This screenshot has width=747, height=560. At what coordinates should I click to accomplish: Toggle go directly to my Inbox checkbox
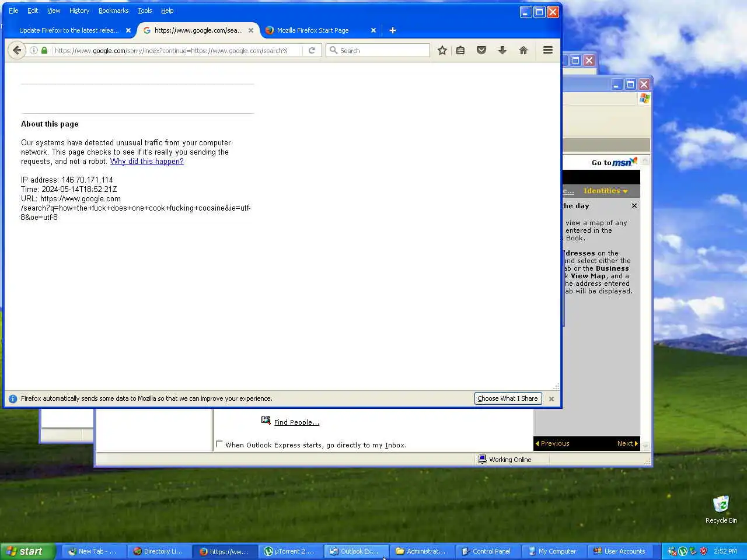pos(219,444)
